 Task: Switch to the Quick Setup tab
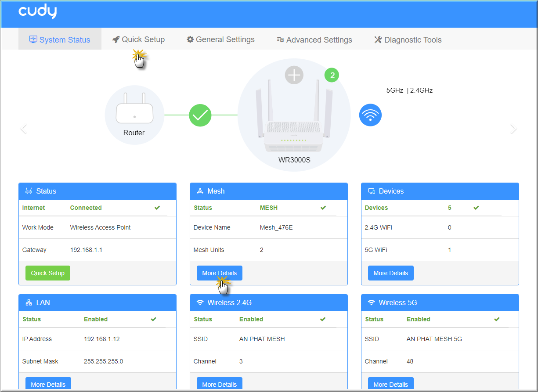click(x=138, y=40)
